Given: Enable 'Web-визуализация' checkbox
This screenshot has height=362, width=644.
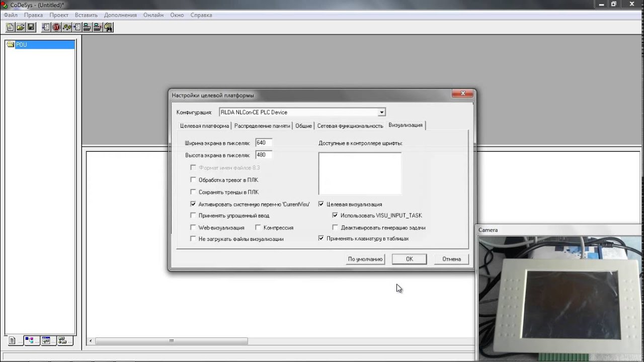Looking at the screenshot, I should [x=193, y=227].
